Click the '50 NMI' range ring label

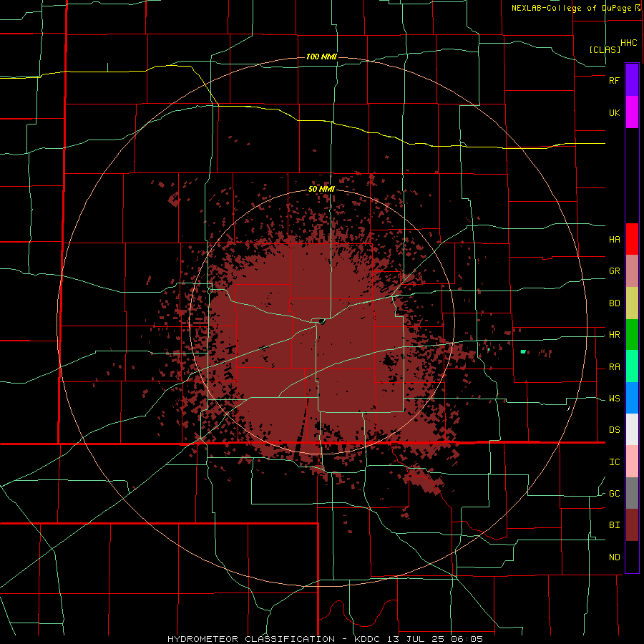pos(321,190)
